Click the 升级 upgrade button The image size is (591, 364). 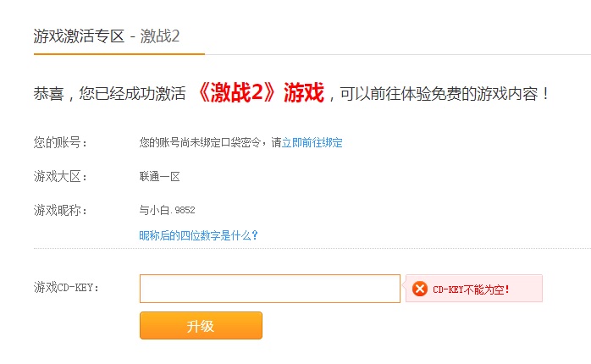click(x=201, y=326)
